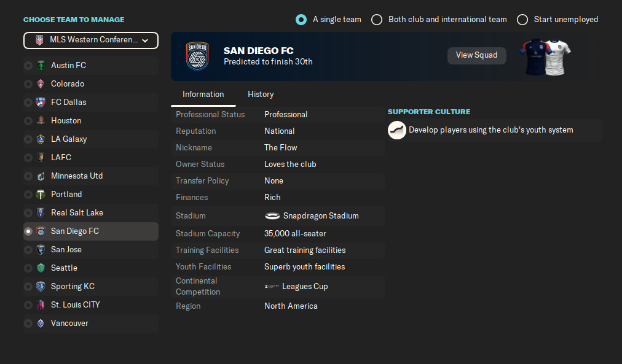The width and height of the screenshot is (622, 364).
Task: Choose the St. Louis CITY team row
Action: click(91, 305)
